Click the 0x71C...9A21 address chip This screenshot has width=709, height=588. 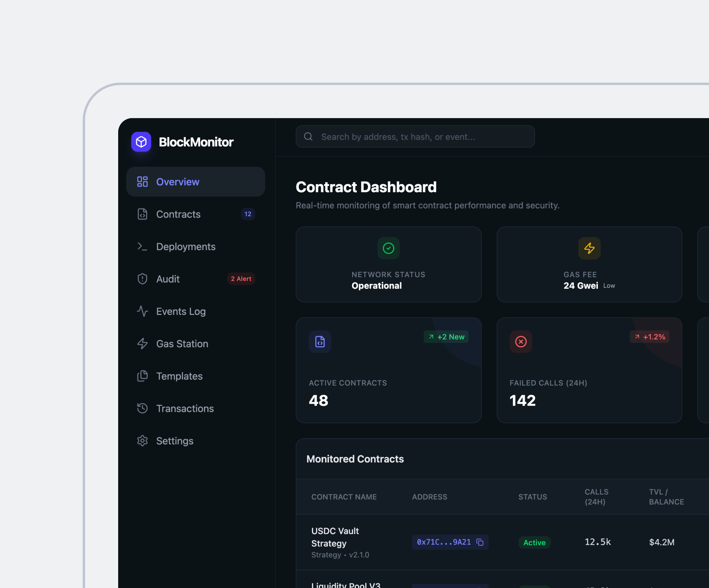(444, 542)
